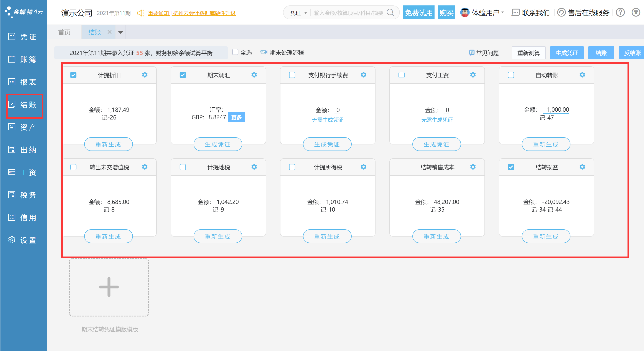Switch to the 首页 tab
The image size is (644, 351).
64,32
